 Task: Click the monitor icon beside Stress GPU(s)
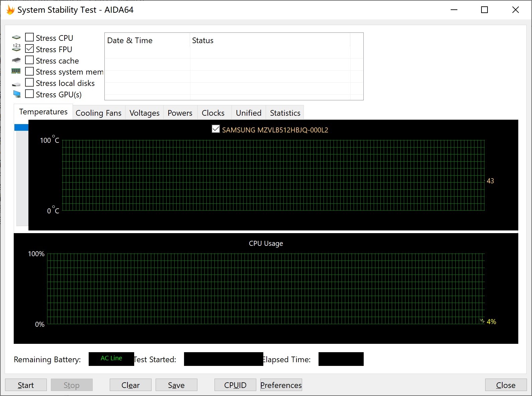(17, 94)
